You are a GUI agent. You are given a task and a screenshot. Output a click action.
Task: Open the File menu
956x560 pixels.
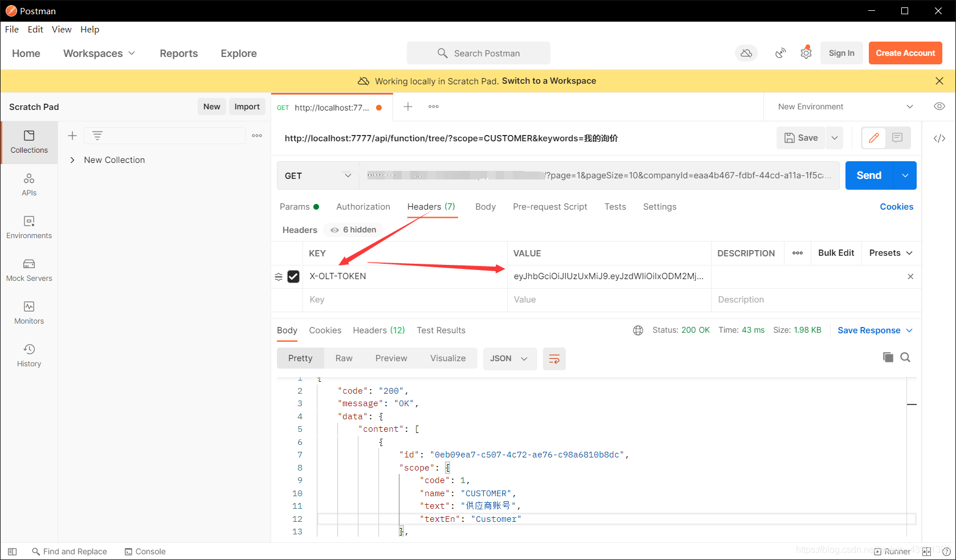pyautogui.click(x=12, y=30)
